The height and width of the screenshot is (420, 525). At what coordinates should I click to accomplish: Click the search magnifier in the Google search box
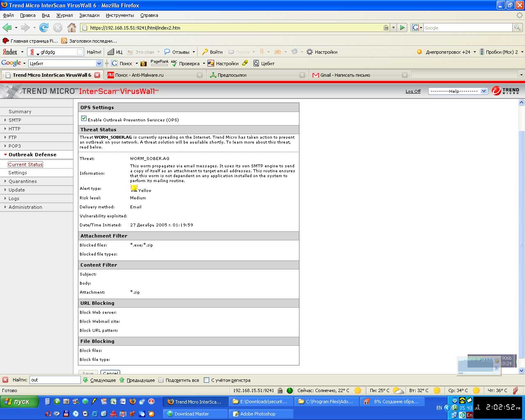[518, 27]
